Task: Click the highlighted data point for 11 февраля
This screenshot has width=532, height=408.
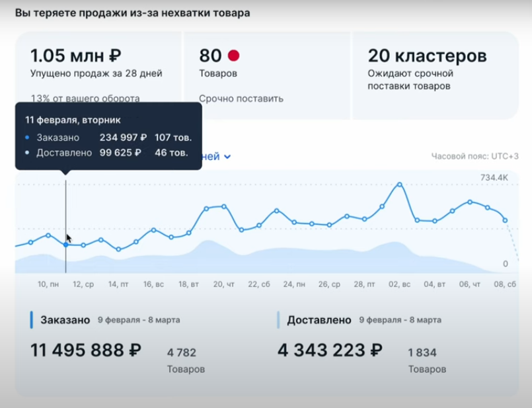Action: pyautogui.click(x=66, y=243)
